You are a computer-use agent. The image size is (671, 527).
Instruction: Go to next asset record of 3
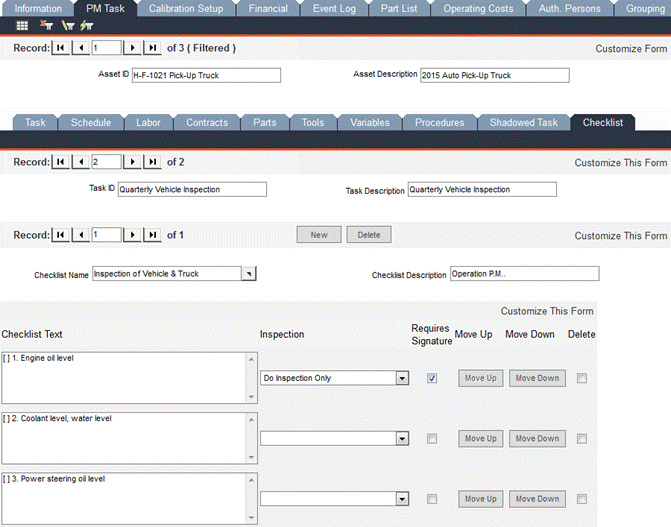(132, 48)
